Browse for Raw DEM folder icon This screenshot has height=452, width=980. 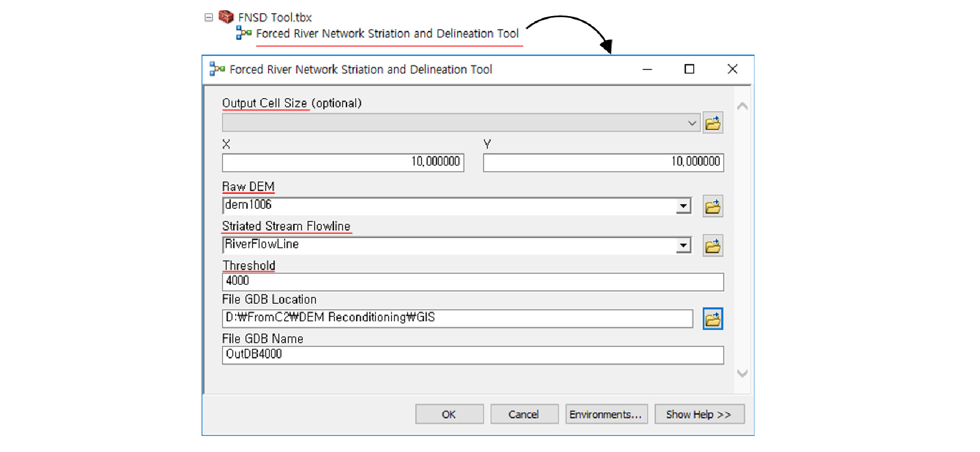pos(713,207)
